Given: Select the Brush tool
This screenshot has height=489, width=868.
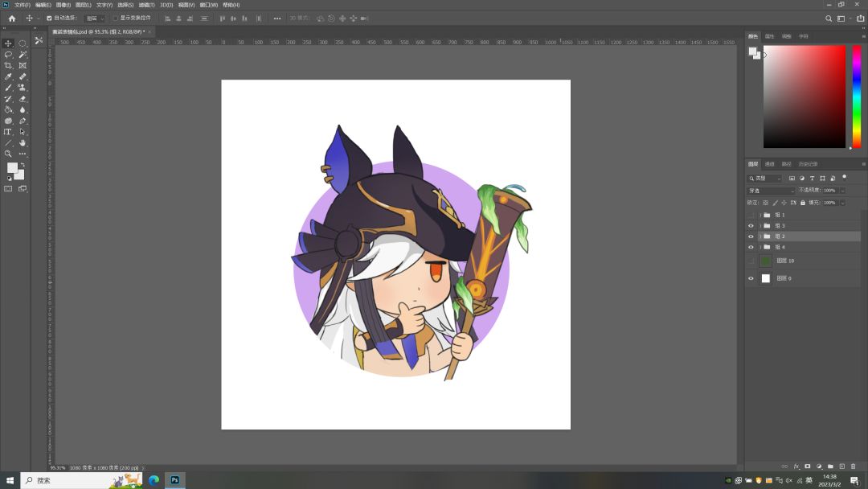Looking at the screenshot, I should tap(8, 88).
